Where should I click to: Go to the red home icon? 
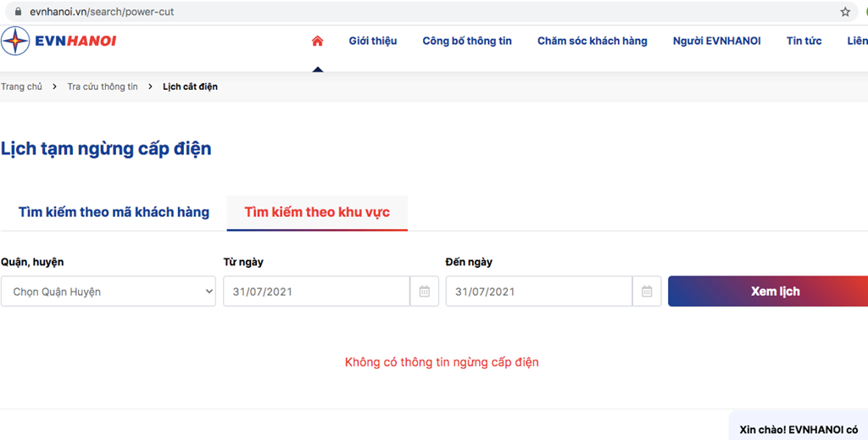[x=317, y=41]
